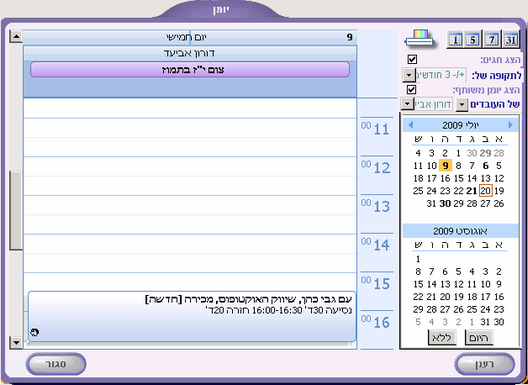The image size is (528, 385).
Task: Click the recurrence icon in the appointment
Action: coord(34,332)
